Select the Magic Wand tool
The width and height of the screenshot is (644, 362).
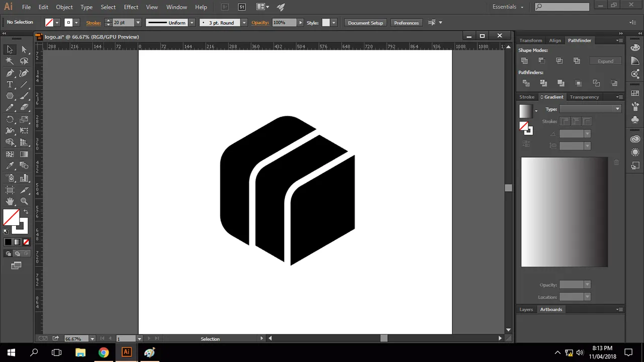point(10,61)
